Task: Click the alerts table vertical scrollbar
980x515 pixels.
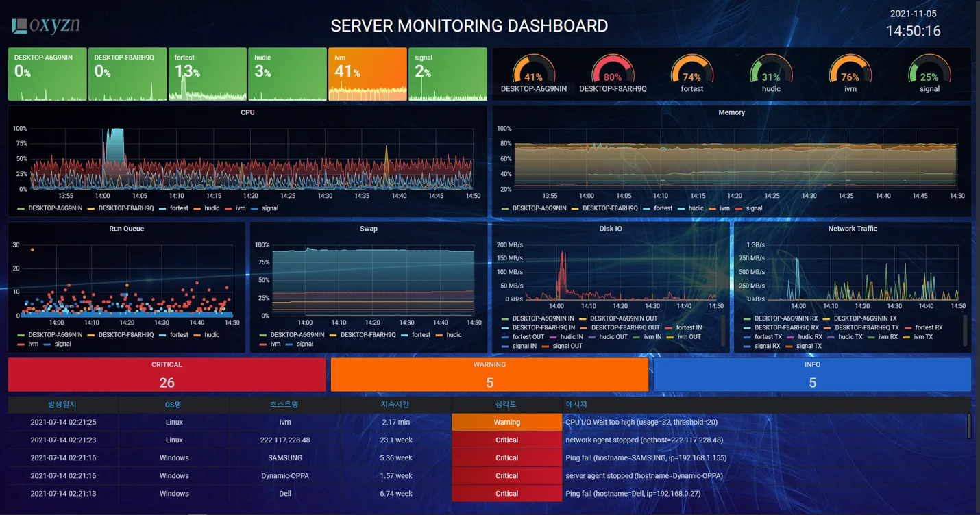Action: click(x=969, y=425)
